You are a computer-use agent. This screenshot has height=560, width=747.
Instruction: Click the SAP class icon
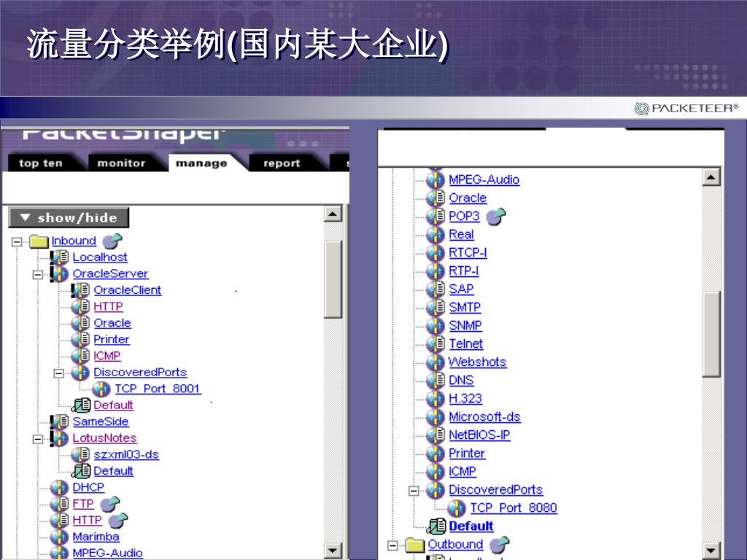click(436, 289)
